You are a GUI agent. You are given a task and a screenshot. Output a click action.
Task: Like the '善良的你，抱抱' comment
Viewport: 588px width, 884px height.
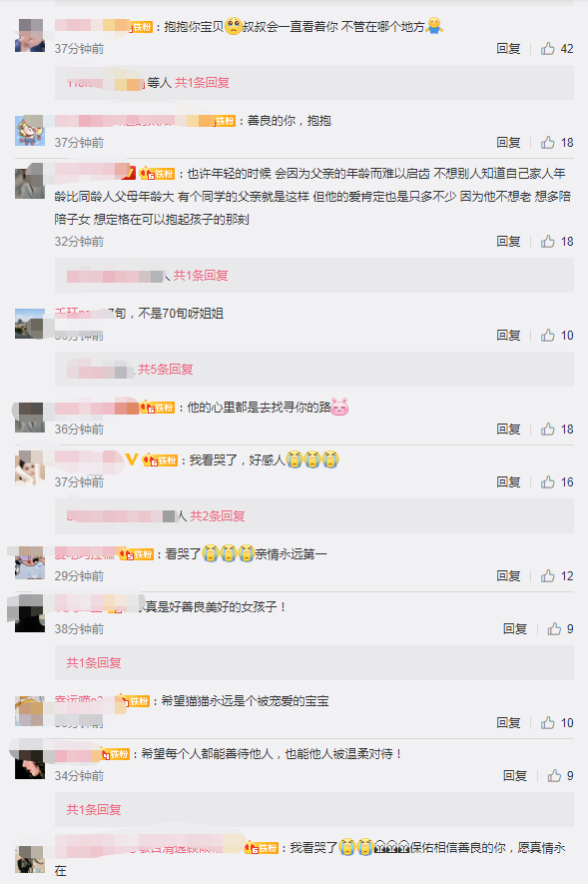[x=547, y=143]
